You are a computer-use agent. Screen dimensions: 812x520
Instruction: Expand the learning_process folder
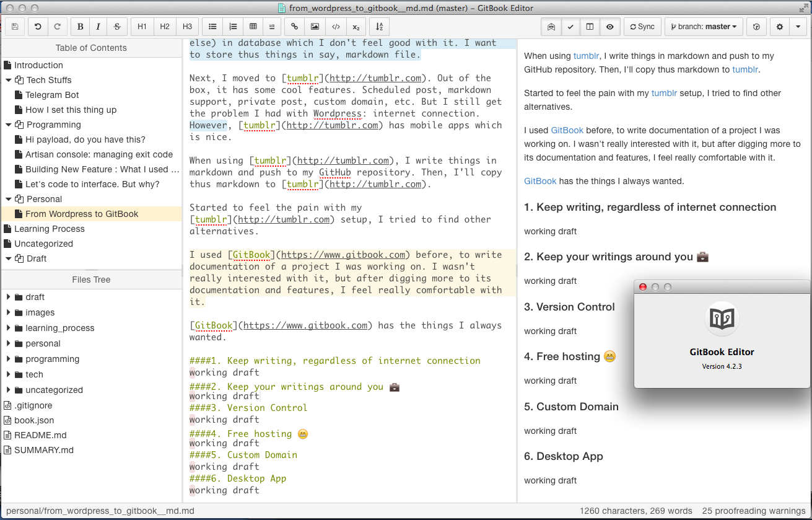tap(8, 328)
